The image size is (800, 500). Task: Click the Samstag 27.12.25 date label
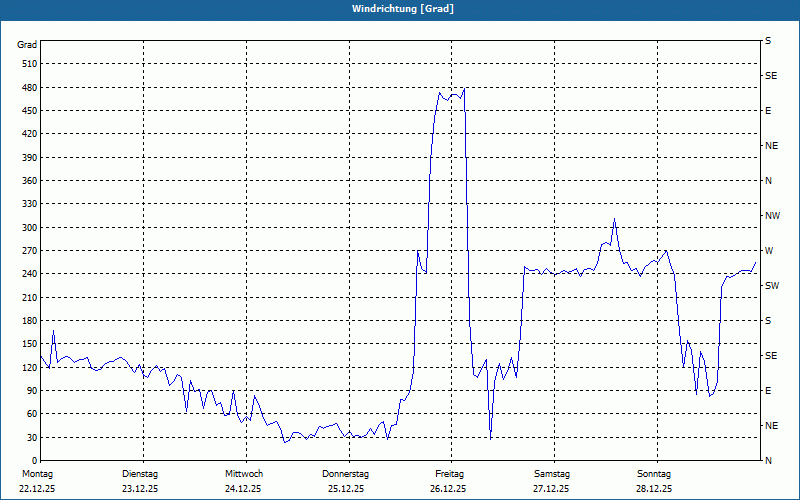coord(552,481)
